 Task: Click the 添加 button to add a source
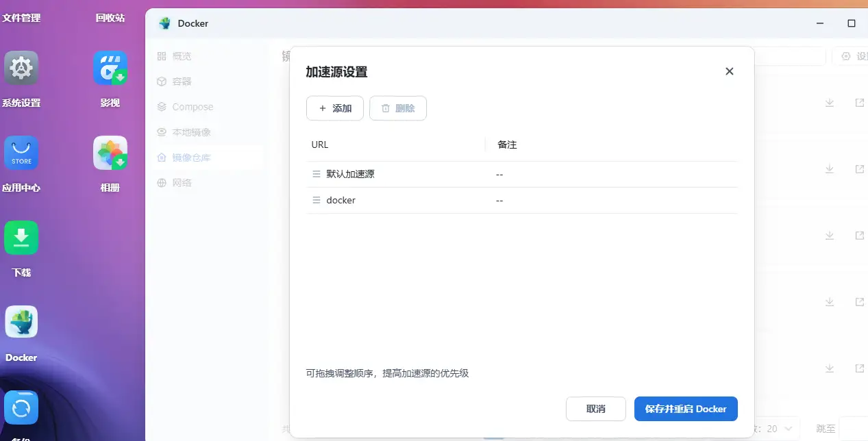tap(334, 108)
